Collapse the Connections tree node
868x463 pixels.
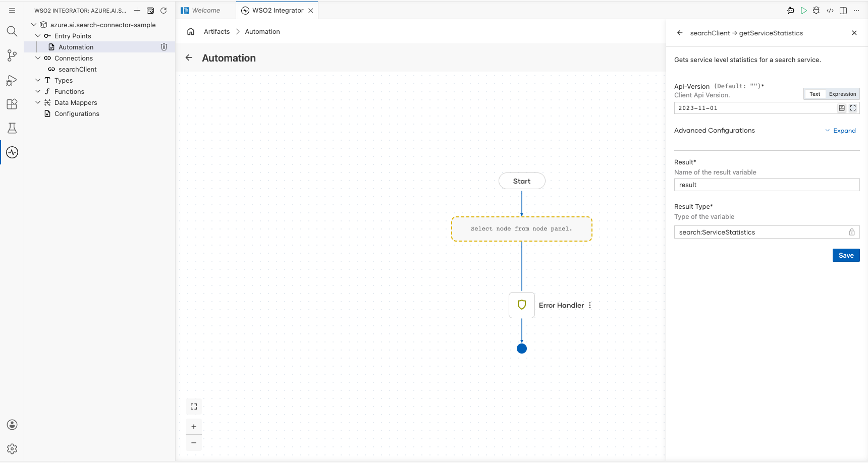tap(38, 58)
